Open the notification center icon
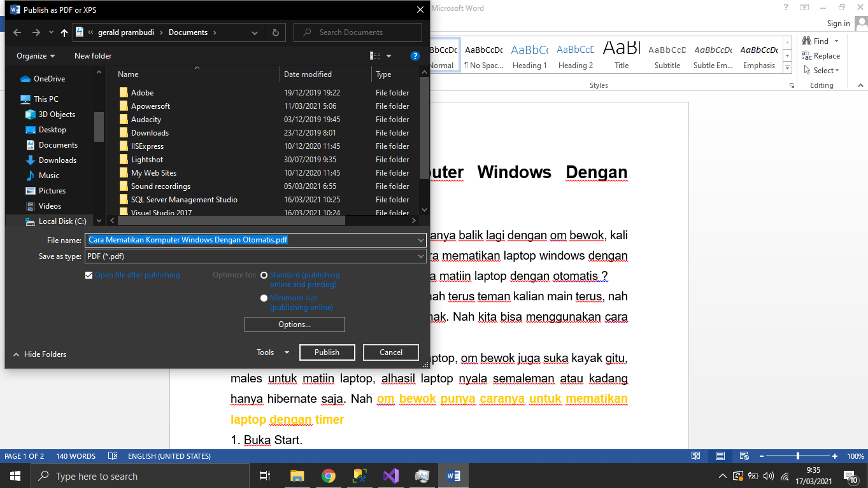Viewport: 868px width, 488px height. (x=850, y=476)
